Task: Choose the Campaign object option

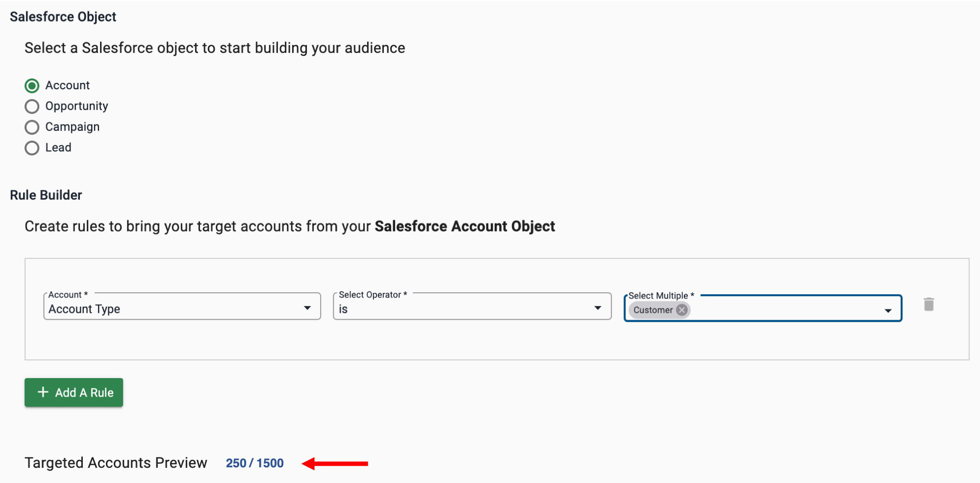Action: coord(32,127)
